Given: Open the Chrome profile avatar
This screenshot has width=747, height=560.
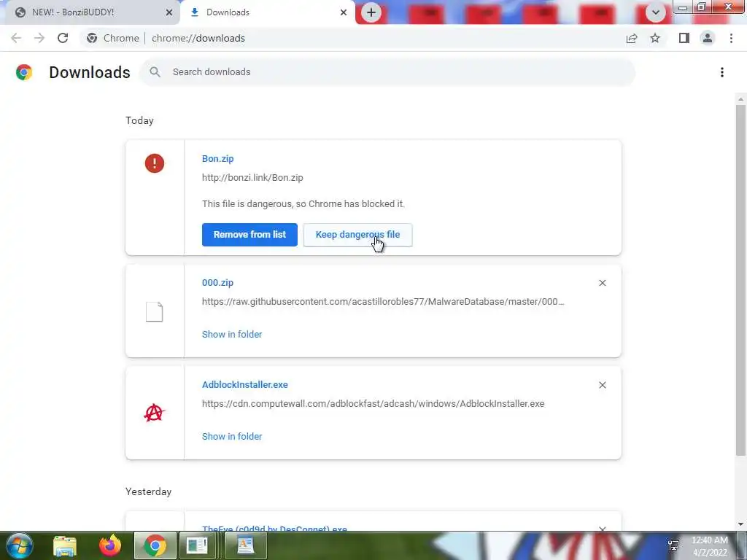Looking at the screenshot, I should coord(708,38).
